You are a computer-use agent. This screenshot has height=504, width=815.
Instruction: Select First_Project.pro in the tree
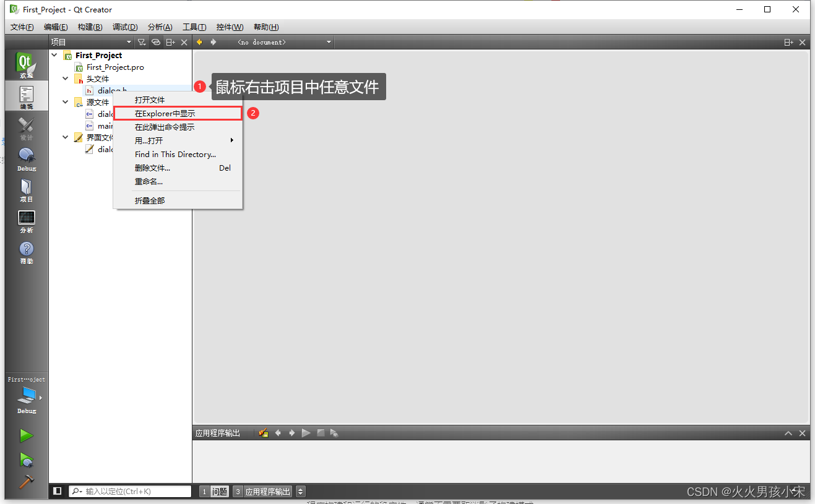(x=115, y=67)
